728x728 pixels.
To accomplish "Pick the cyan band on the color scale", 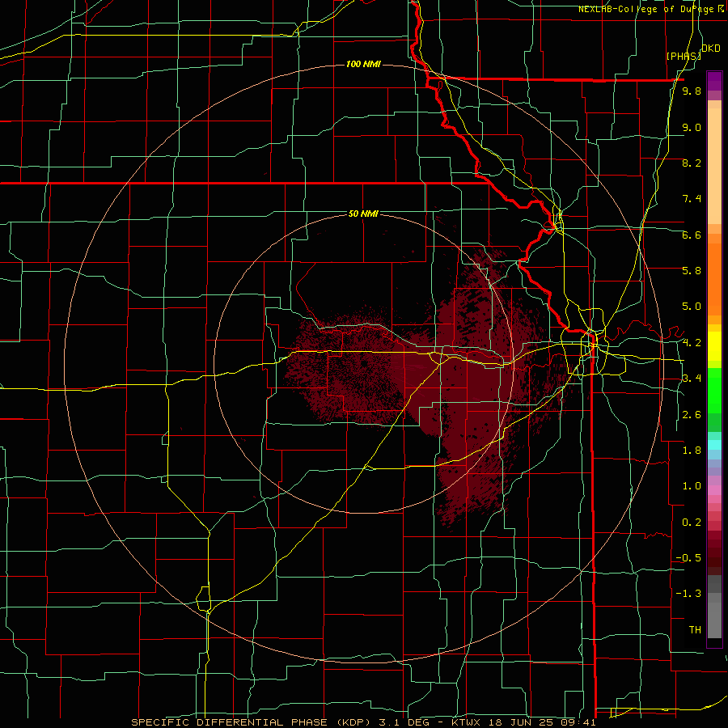I will [714, 445].
